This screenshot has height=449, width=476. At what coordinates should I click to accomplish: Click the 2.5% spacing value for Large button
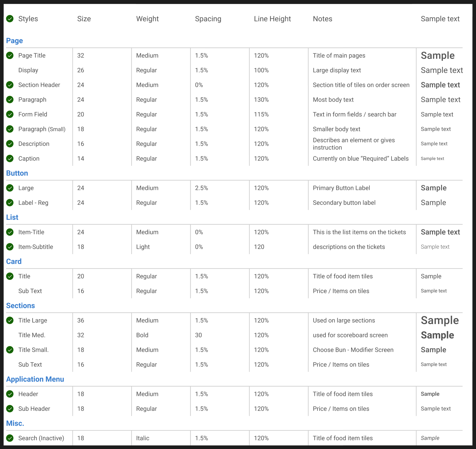click(x=201, y=188)
